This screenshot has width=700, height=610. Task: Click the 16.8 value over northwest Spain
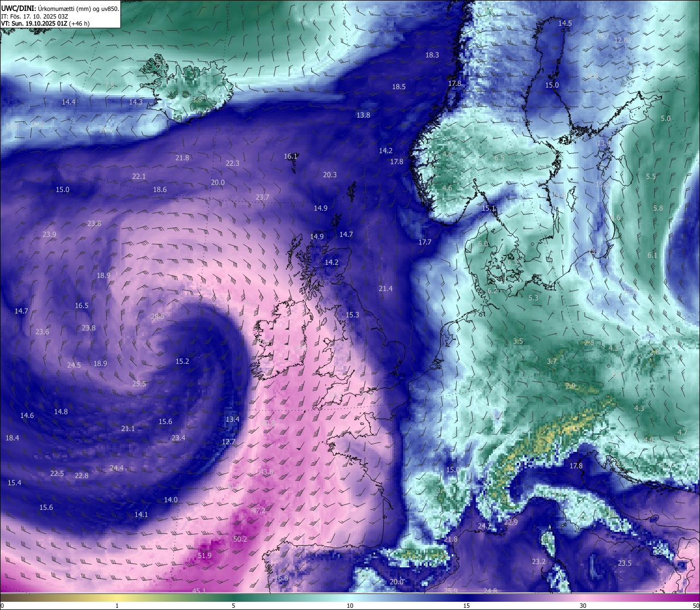click(281, 578)
